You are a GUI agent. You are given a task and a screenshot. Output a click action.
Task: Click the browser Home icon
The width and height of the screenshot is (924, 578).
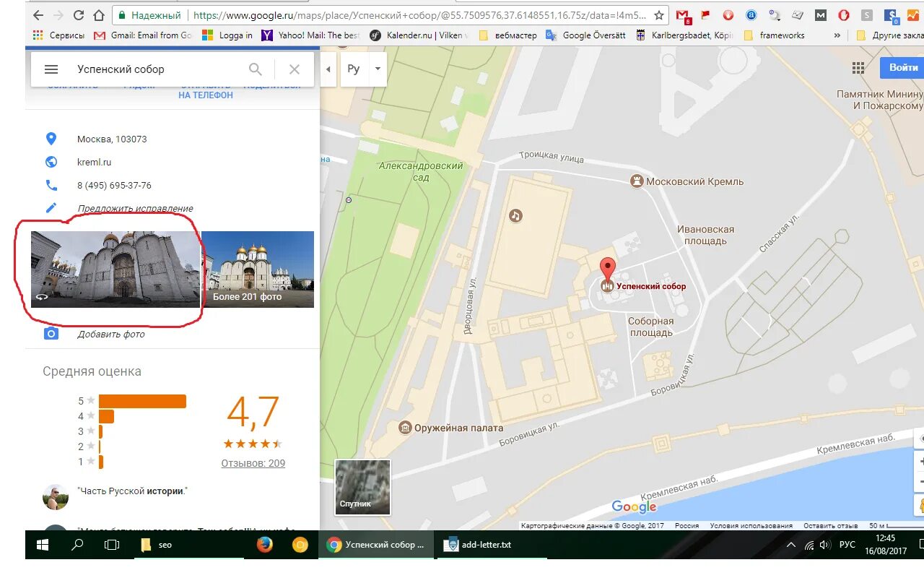[100, 15]
